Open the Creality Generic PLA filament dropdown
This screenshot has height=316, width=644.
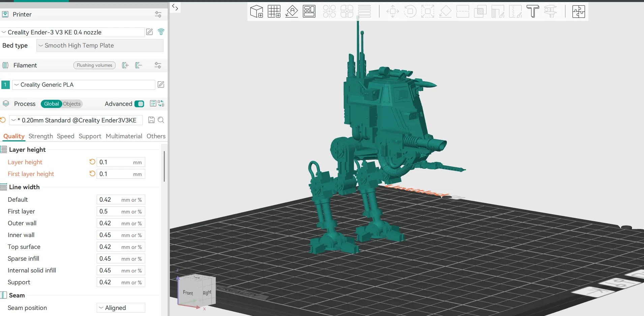[x=84, y=85]
